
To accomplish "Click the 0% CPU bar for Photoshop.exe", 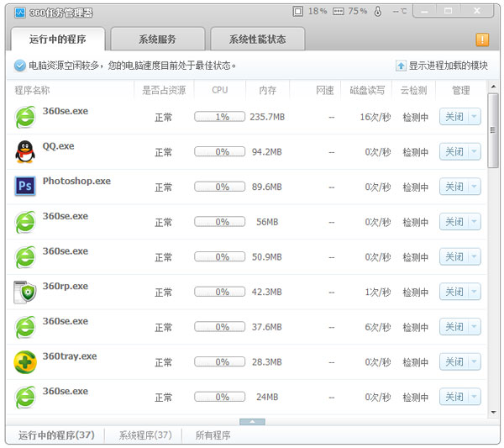I will pyautogui.click(x=219, y=187).
